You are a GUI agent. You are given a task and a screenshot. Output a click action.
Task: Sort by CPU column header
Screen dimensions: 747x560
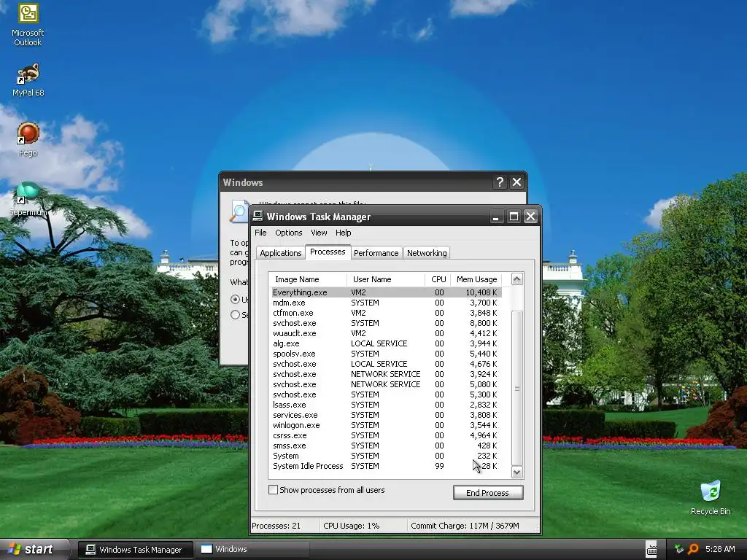point(438,279)
